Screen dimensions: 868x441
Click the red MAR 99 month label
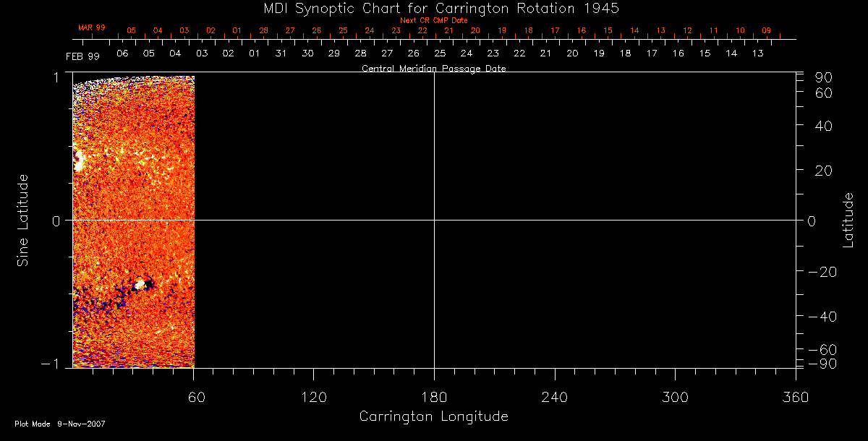tap(92, 27)
